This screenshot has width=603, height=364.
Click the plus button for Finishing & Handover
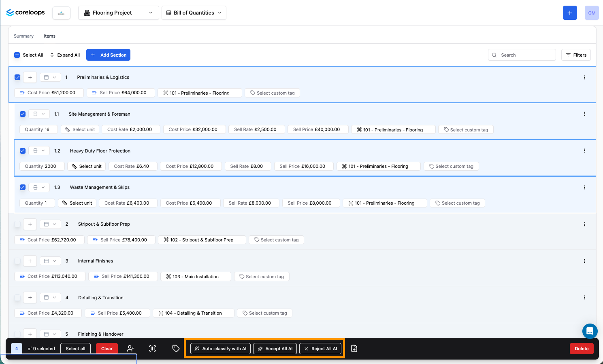[30, 334]
